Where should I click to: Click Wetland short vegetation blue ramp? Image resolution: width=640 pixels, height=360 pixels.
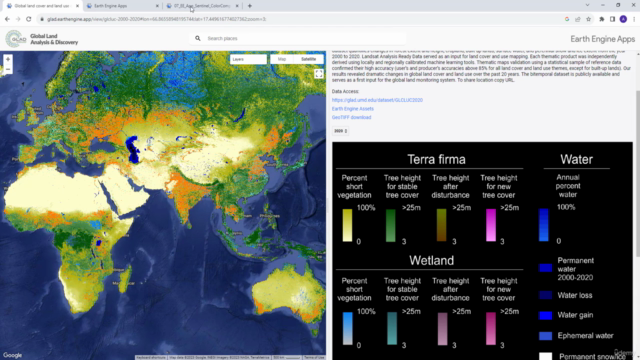347,329
